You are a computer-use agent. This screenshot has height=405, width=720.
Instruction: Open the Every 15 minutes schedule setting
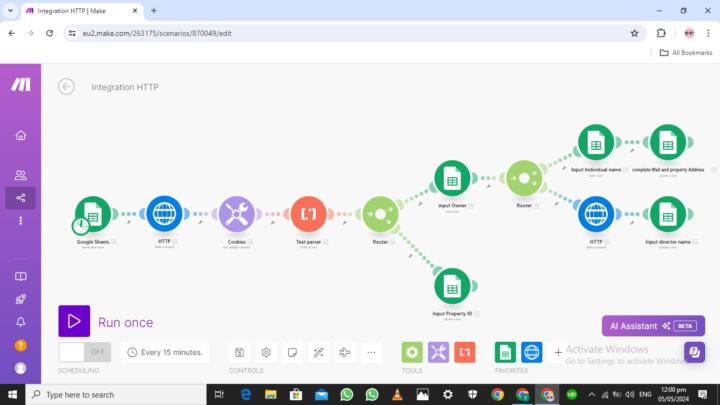165,352
